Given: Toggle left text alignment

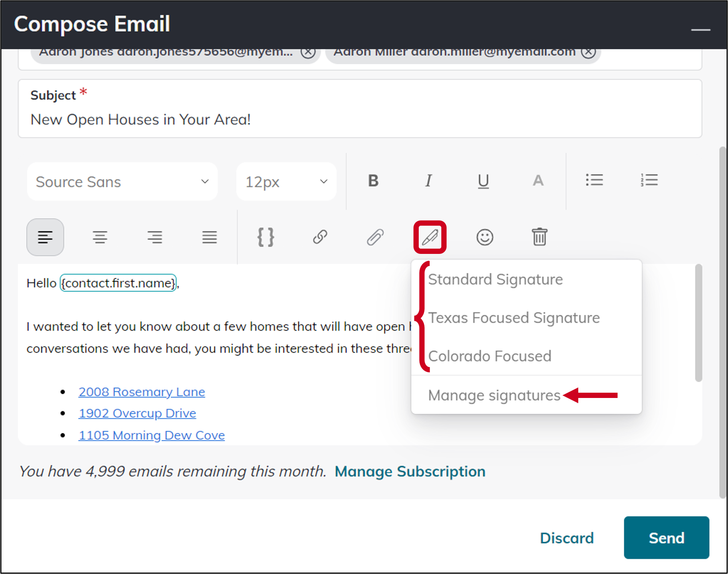Looking at the screenshot, I should click(45, 237).
